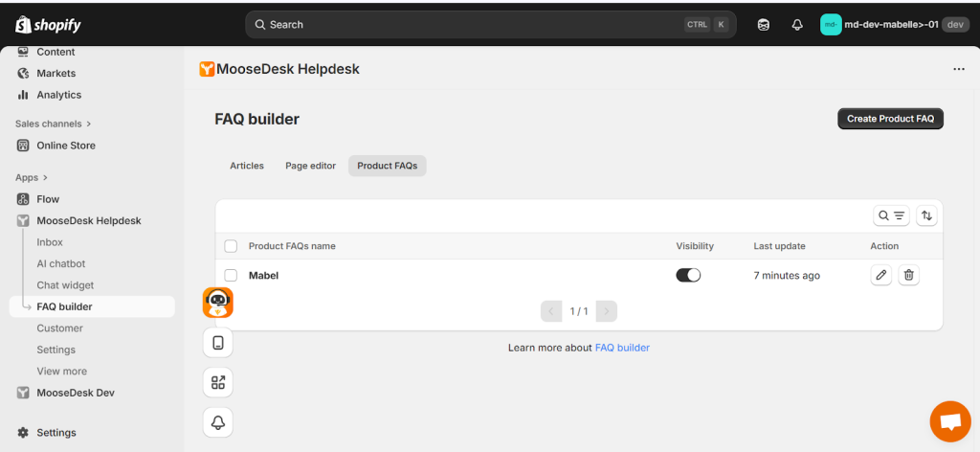Select all Product FAQs header checkbox
980x452 pixels.
(x=231, y=246)
